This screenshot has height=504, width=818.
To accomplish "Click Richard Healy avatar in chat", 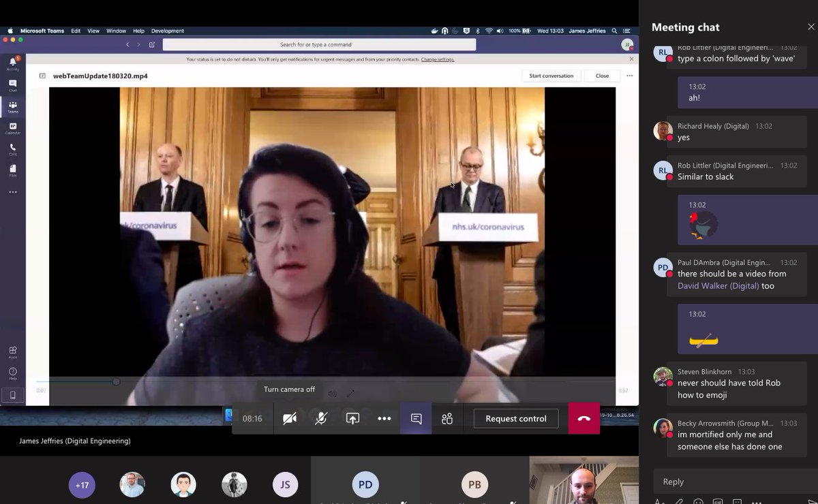I will coord(663,131).
